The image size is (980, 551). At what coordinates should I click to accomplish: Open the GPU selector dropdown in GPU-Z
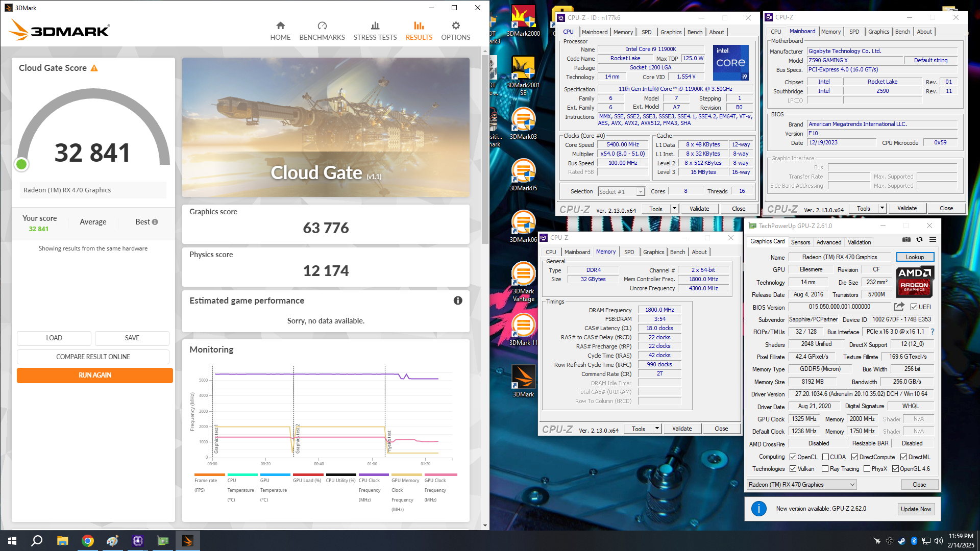(x=801, y=485)
